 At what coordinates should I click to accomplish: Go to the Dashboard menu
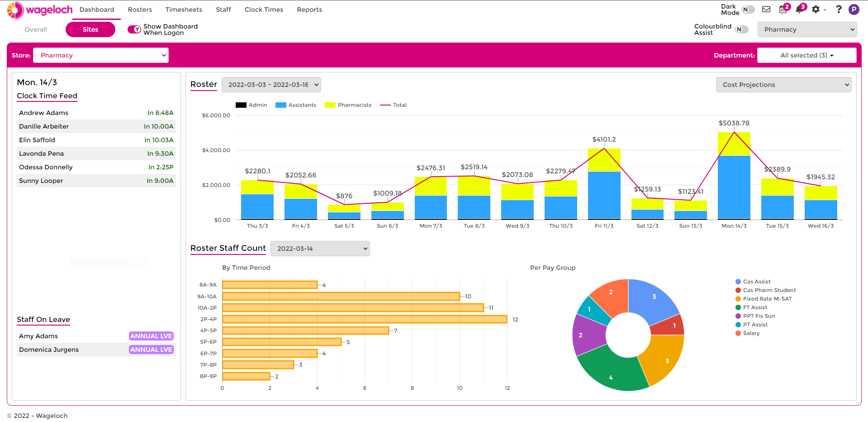tap(97, 10)
